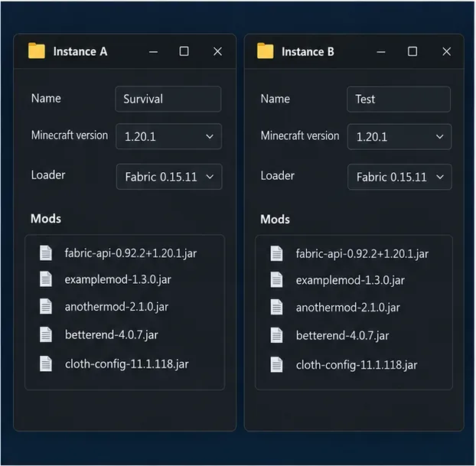Click file icon beside examplemod jar in Instance A
Viewport: 476px width, 466px height.
click(x=46, y=279)
